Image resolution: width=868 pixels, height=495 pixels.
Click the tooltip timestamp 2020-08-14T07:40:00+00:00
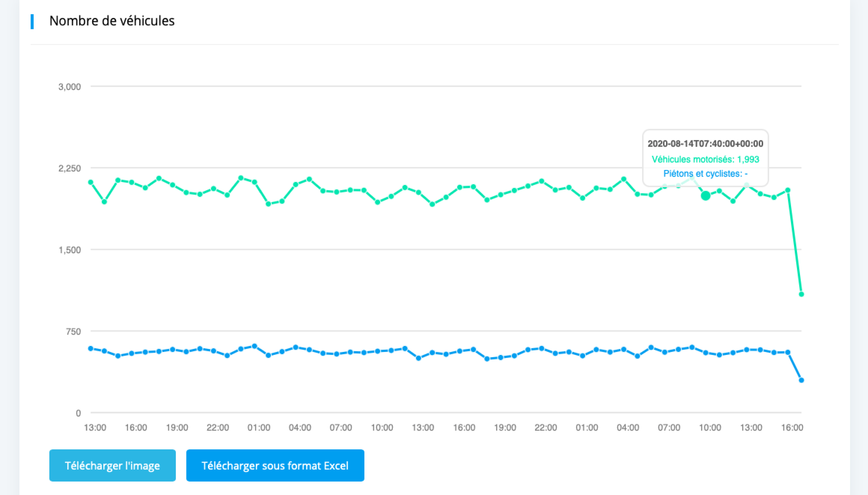(705, 144)
